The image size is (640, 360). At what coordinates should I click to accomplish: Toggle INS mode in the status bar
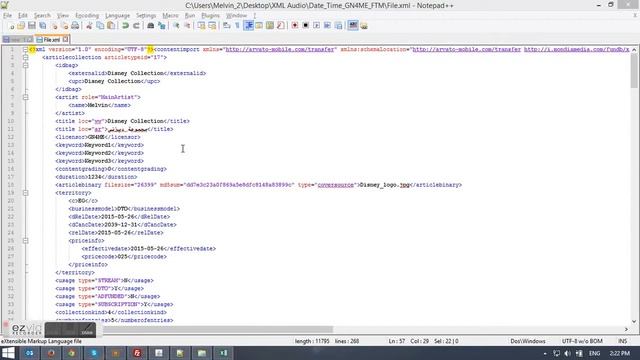(622, 341)
